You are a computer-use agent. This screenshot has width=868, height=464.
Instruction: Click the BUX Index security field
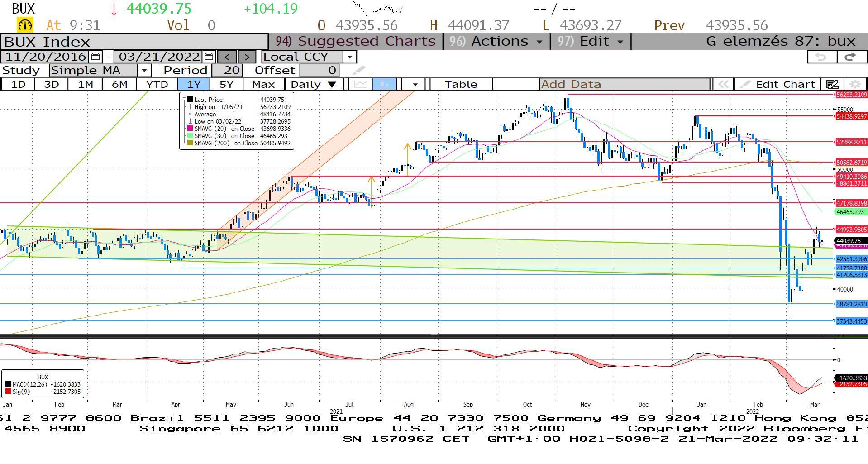point(134,42)
